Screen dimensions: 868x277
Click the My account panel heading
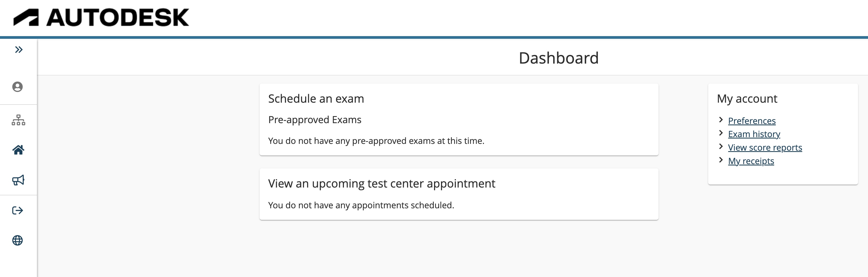[x=747, y=98]
